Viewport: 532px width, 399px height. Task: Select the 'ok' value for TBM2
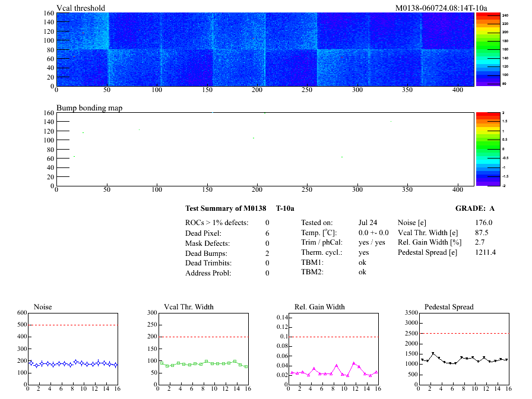pos(362,272)
